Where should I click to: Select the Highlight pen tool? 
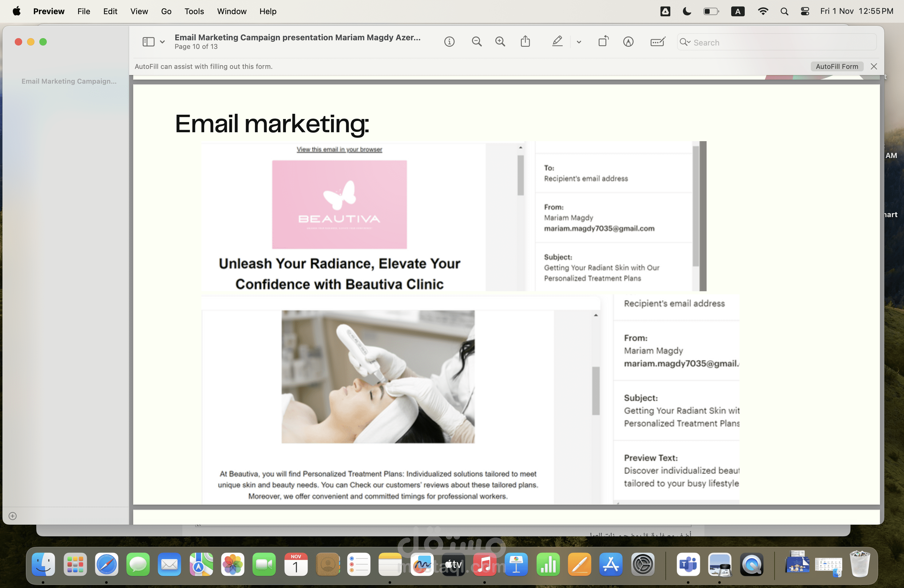pos(557,41)
